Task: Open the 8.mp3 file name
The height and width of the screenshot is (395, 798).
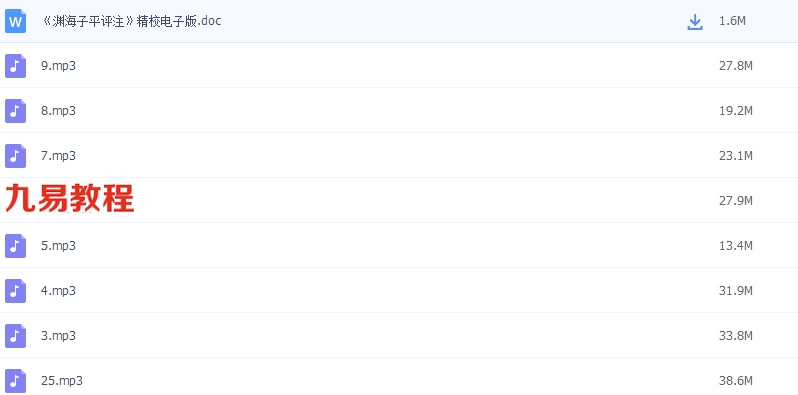Action: [x=59, y=111]
